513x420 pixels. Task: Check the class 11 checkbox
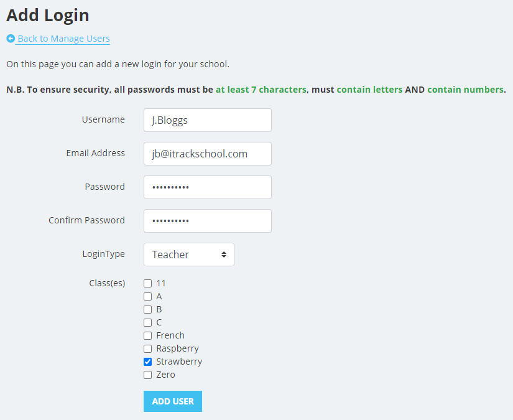pyautogui.click(x=147, y=283)
